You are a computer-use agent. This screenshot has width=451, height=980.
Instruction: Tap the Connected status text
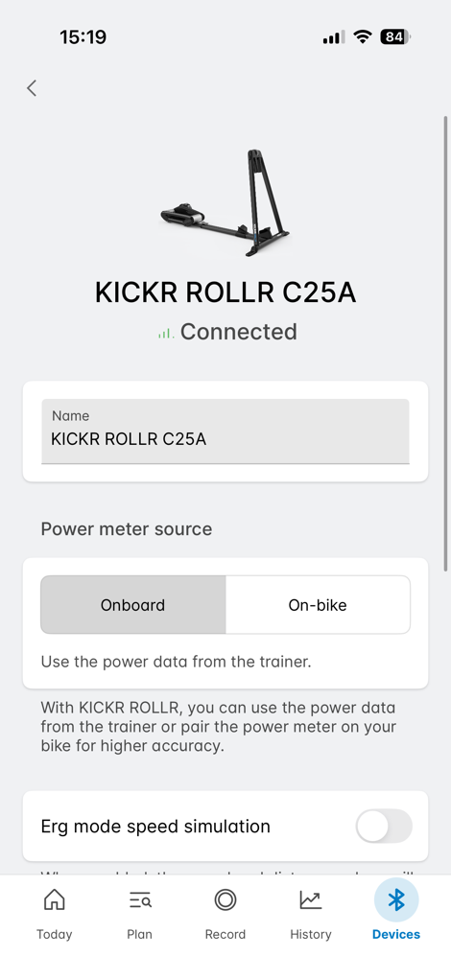point(238,332)
